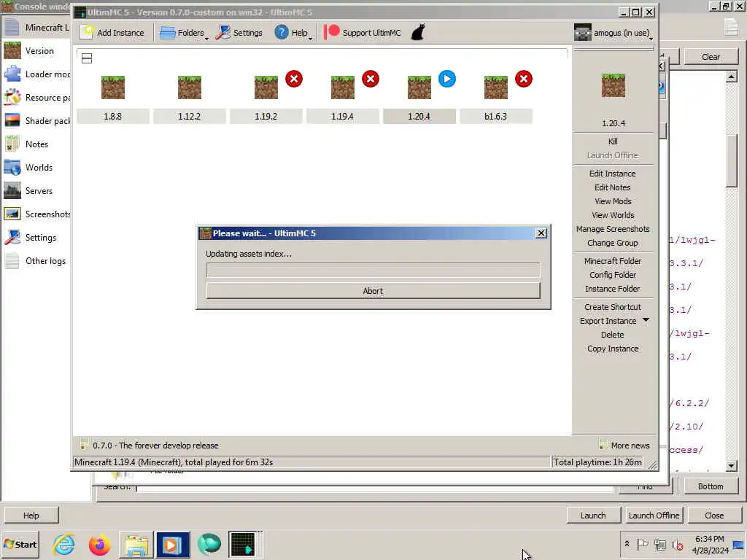Open the Minecraft Folder
747x560 pixels.
click(x=613, y=262)
